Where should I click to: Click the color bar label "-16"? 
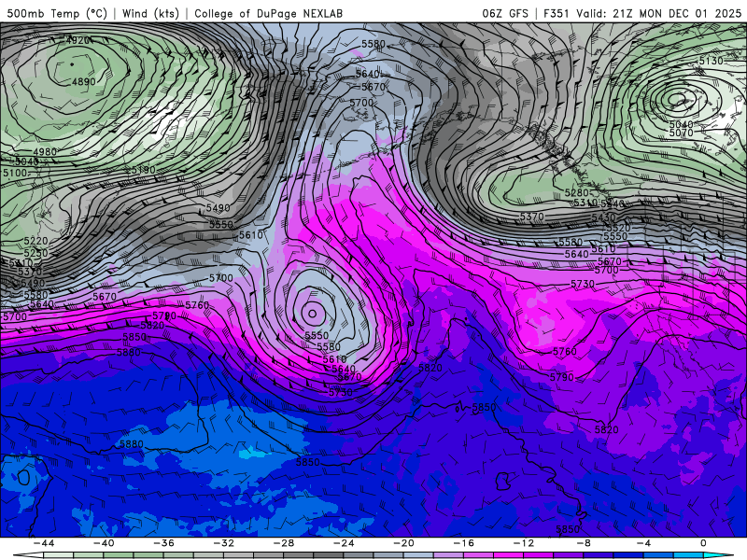(x=463, y=543)
